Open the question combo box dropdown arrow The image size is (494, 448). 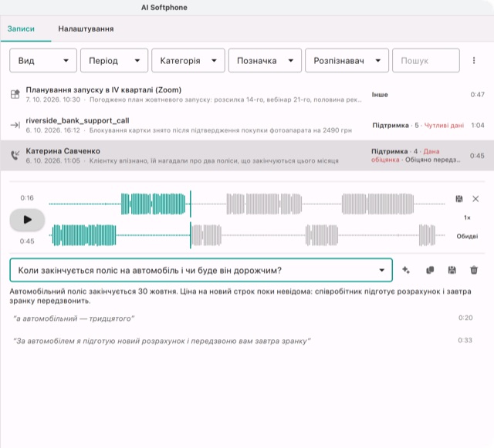(x=381, y=270)
